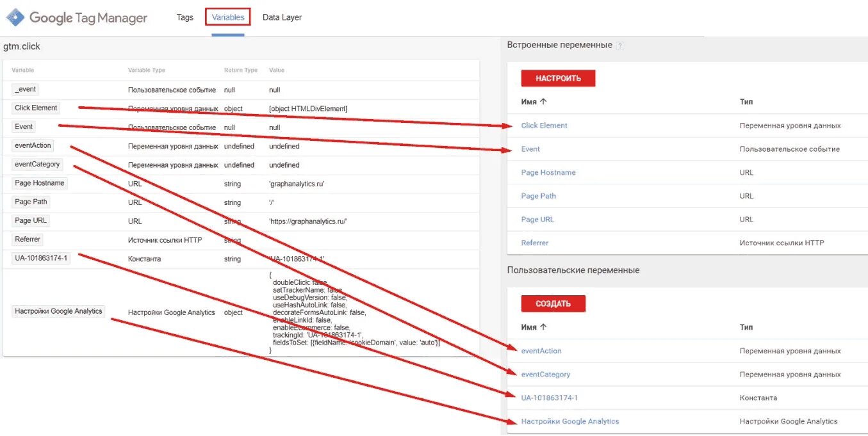The height and width of the screenshot is (436, 868).
Task: Open the Page Path variable link
Action: [539, 196]
